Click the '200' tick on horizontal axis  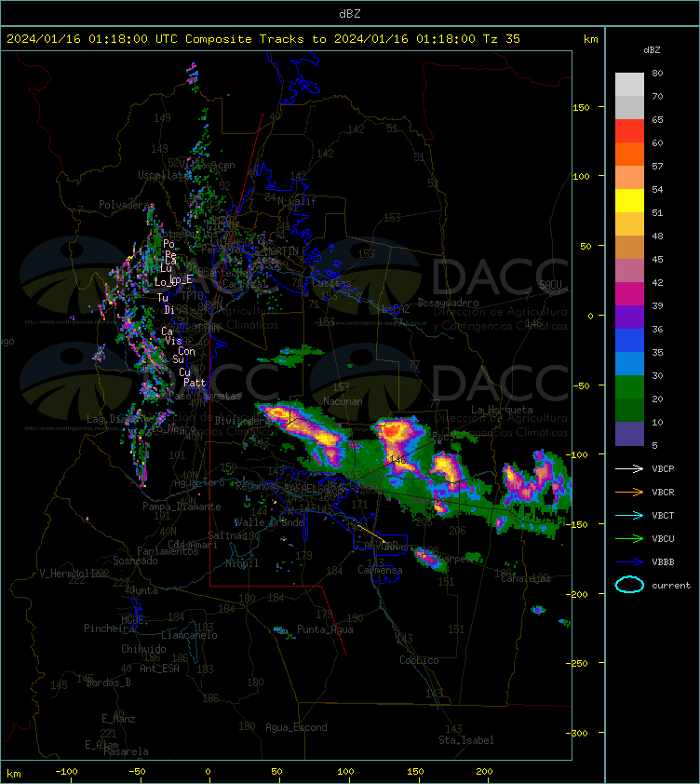[484, 772]
